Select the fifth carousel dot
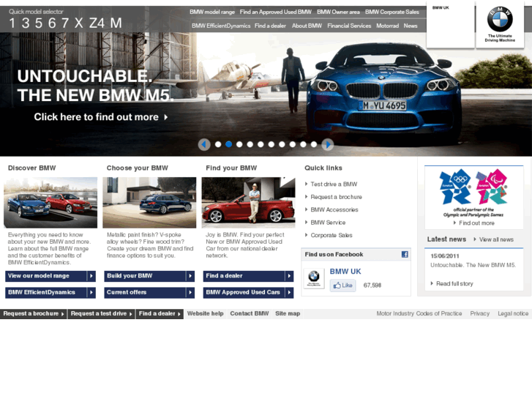Image resolution: width=532 pixels, height=399 pixels. (x=261, y=144)
